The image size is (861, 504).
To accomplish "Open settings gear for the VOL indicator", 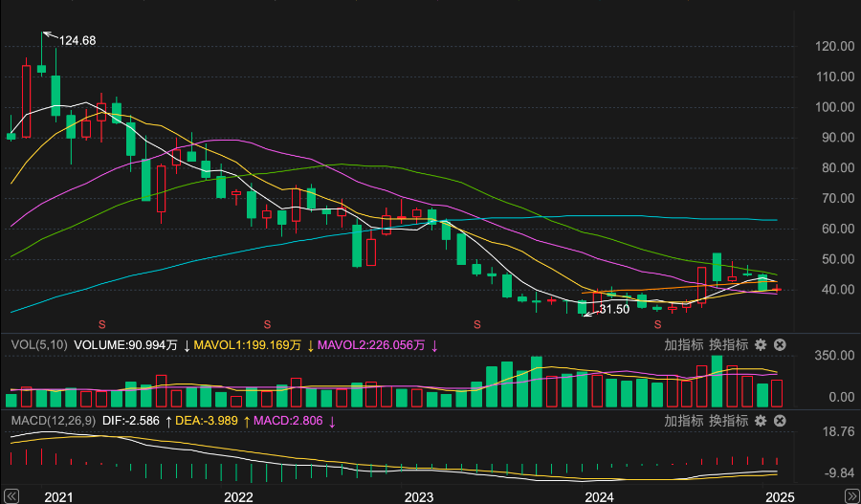I will pyautogui.click(x=761, y=344).
